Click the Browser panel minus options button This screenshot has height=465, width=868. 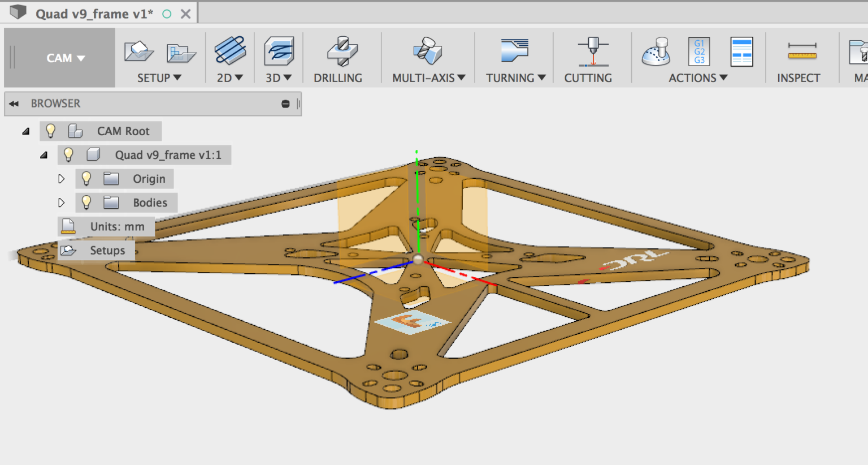285,104
